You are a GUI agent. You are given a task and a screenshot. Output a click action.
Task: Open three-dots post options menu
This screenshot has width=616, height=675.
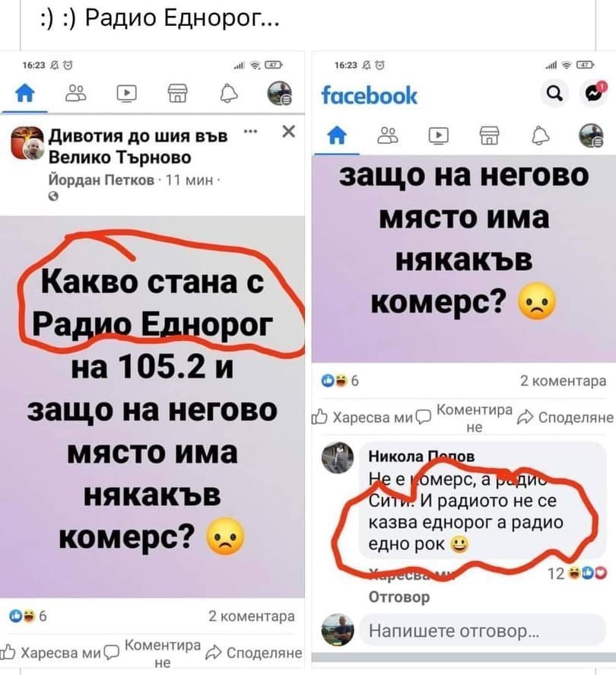tap(250, 131)
